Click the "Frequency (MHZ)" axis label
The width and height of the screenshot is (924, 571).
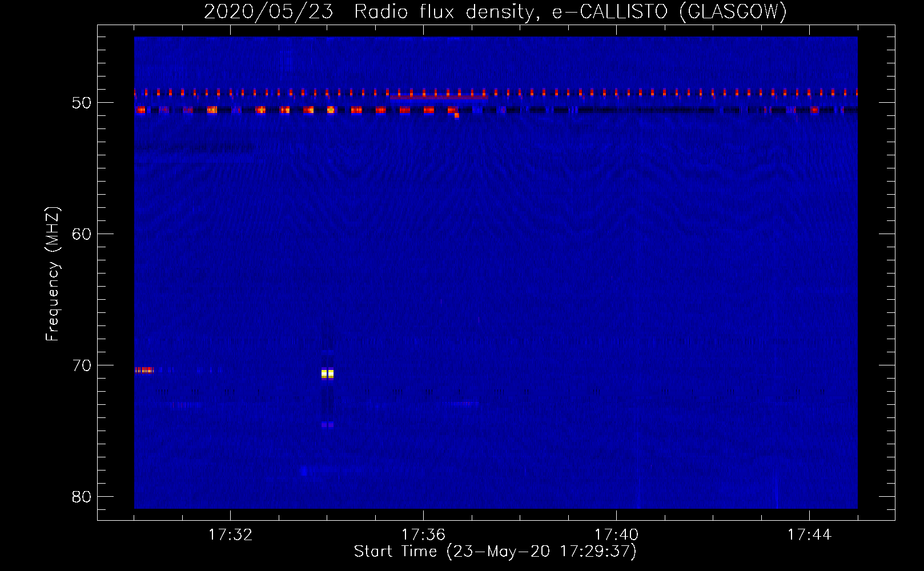tap(53, 274)
